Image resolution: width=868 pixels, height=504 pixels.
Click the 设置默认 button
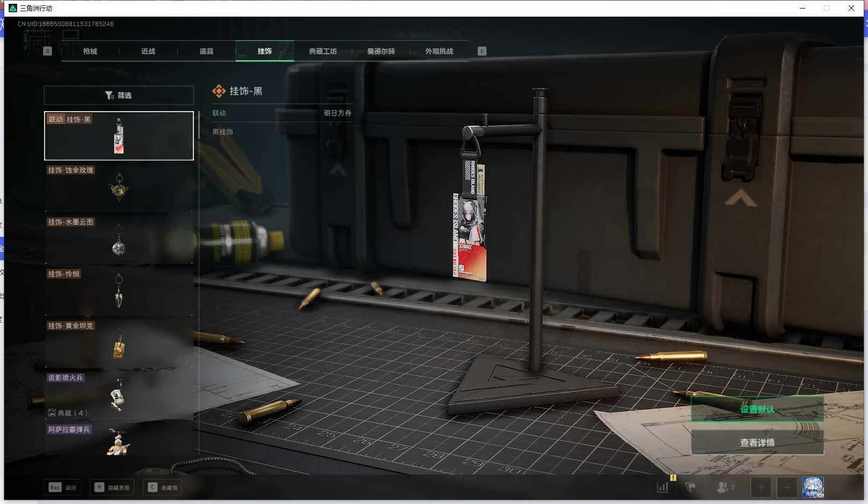pyautogui.click(x=757, y=409)
